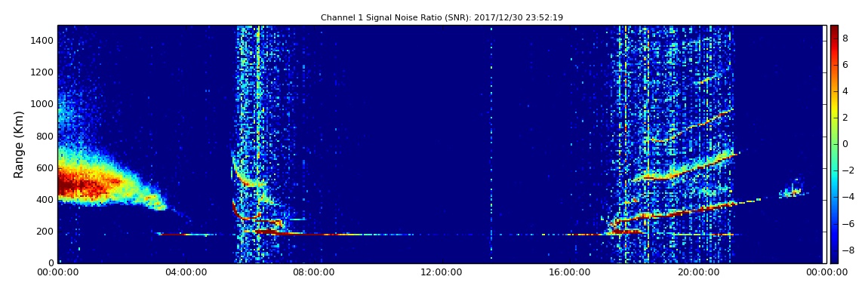The height and width of the screenshot is (307, 868).
Task: Click the plot title with timestamp 2017/12/30
Action: tap(442, 17)
